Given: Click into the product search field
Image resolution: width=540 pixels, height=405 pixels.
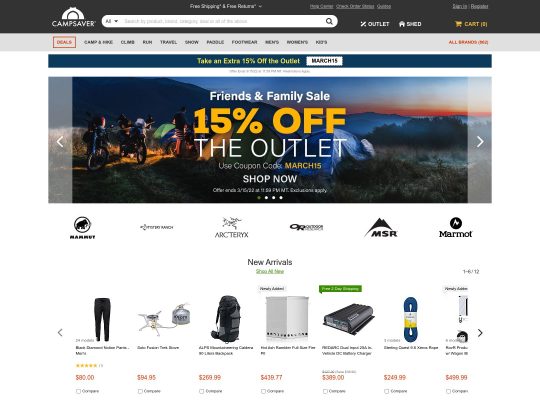Looking at the screenshot, I should tap(224, 21).
